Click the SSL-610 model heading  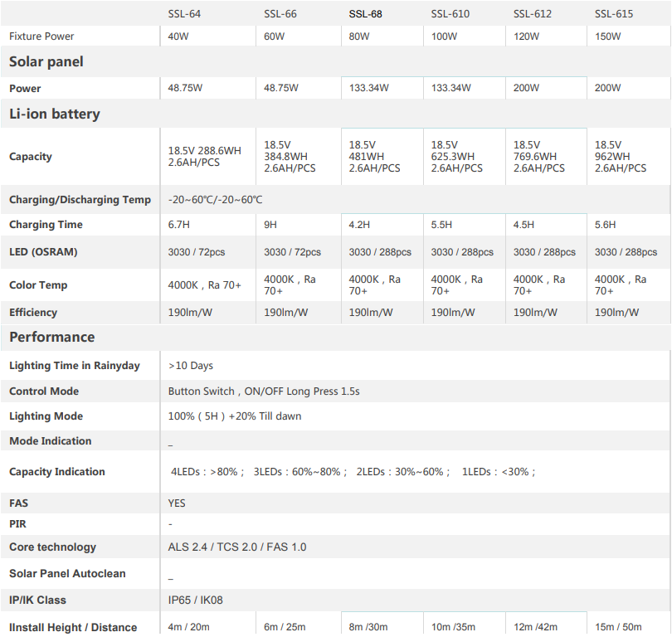click(450, 14)
